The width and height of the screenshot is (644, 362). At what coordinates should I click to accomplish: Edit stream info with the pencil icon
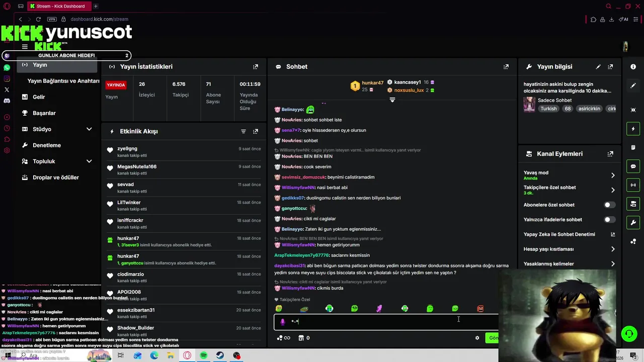598,66
